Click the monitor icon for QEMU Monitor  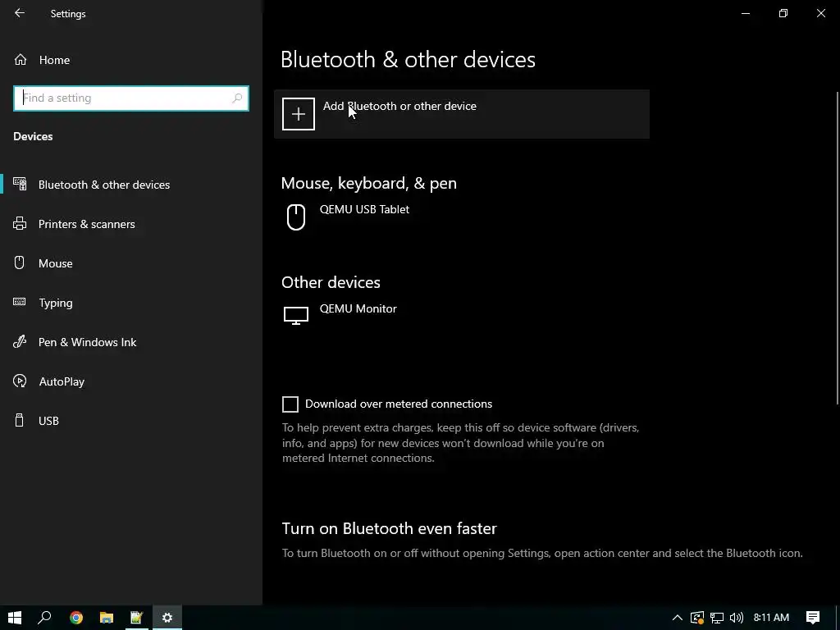coord(295,316)
